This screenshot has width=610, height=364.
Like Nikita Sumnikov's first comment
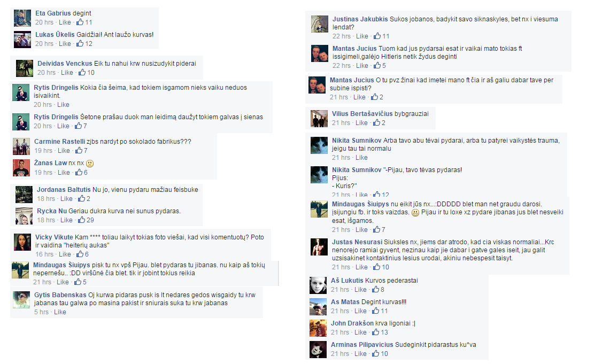(361, 158)
